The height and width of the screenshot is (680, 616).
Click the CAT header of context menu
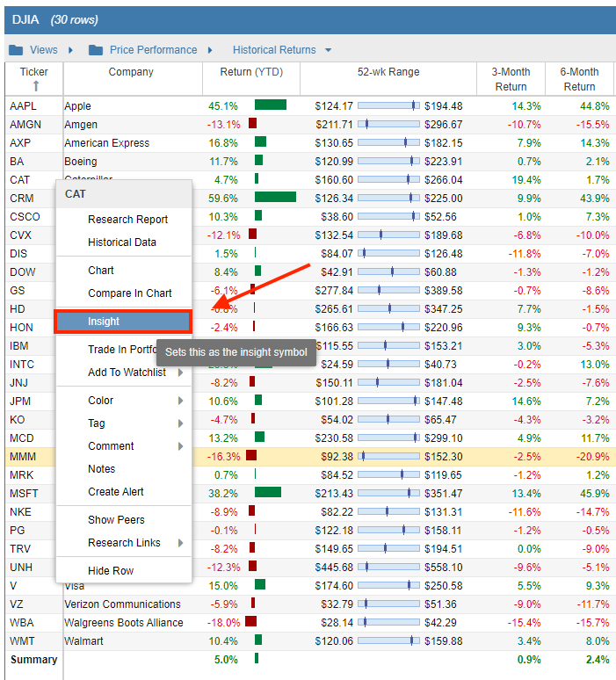76,194
